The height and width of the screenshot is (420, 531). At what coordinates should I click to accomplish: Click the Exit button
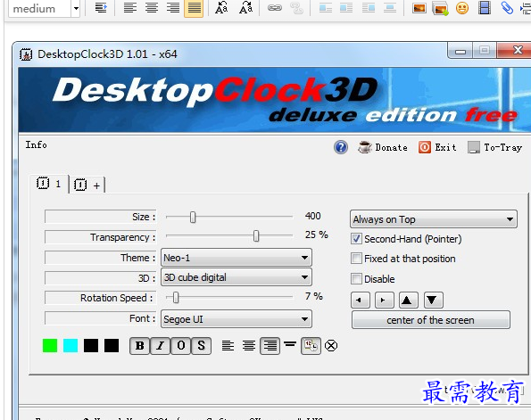(437, 147)
